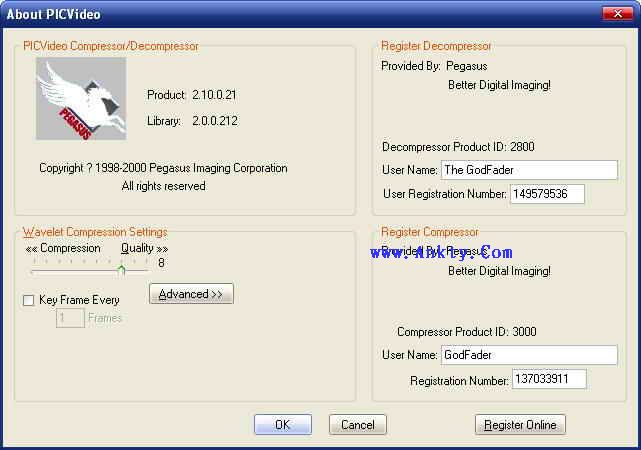Focus the User Registration Number field
Screen dimensions: 641x450
[x=547, y=194]
